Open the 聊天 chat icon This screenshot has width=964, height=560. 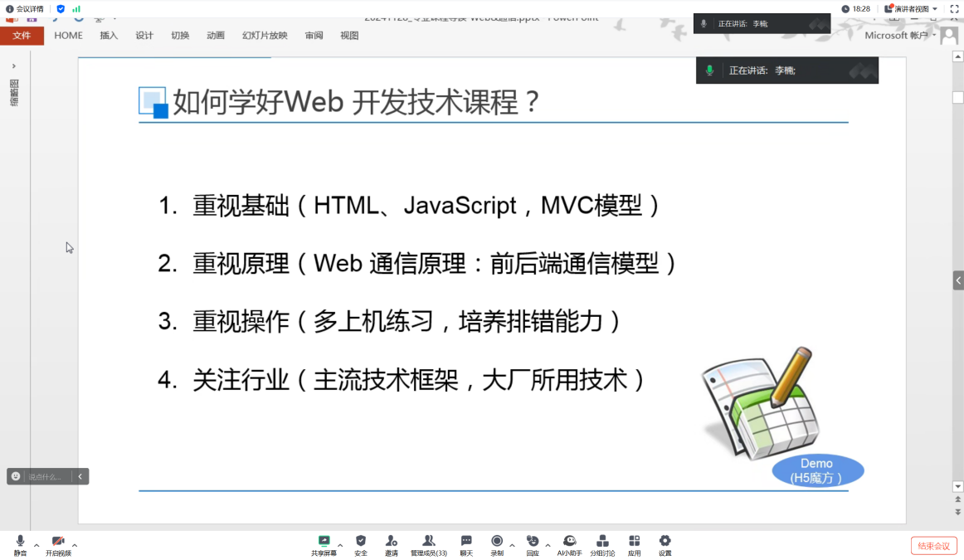[466, 543]
